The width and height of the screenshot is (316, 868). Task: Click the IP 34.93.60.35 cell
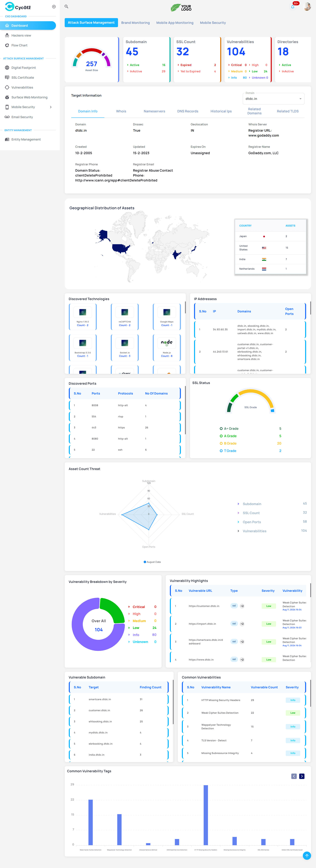coord(220,330)
